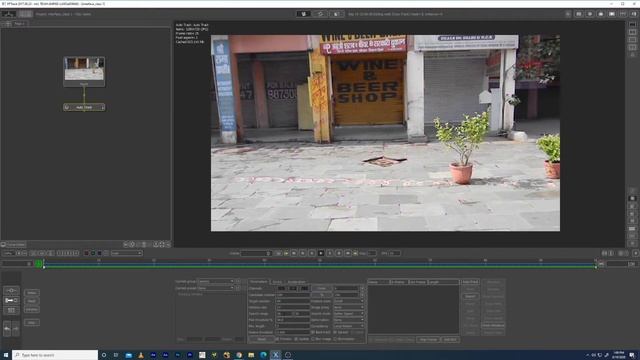This screenshot has width=640, height=360.
Task: Click the fit-to-view icon under the node tree
Action: (x=162, y=244)
